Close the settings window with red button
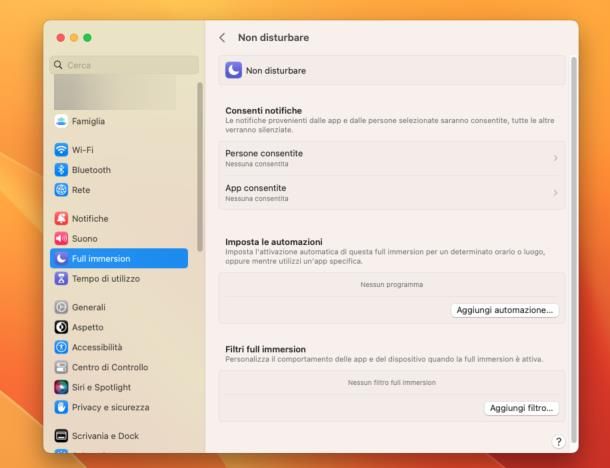Image resolution: width=610 pixels, height=468 pixels. (61, 38)
